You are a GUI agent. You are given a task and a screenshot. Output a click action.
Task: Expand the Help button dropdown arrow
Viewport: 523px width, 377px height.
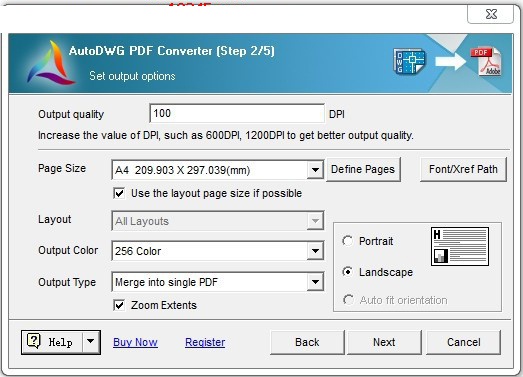(90, 342)
